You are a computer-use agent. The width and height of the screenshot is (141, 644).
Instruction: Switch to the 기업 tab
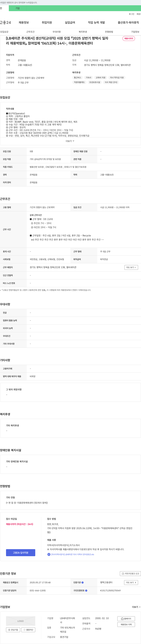point(18,8)
